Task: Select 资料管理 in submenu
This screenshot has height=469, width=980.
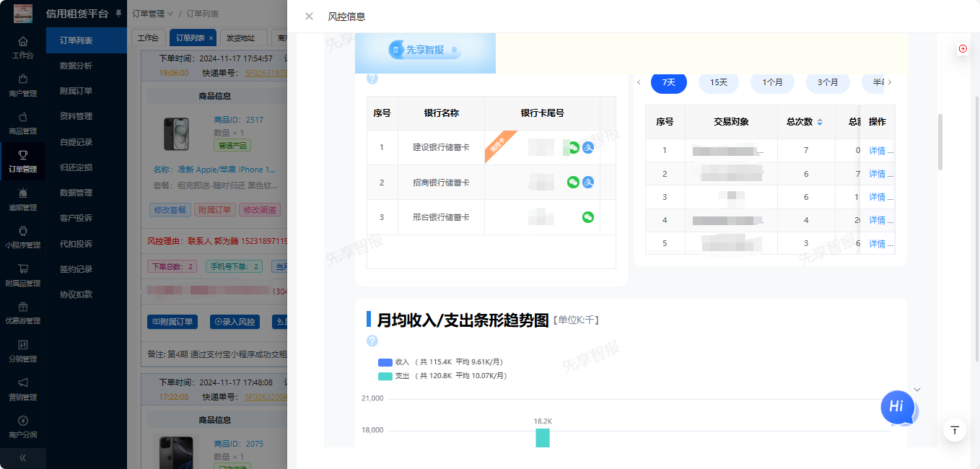Action: [x=76, y=116]
